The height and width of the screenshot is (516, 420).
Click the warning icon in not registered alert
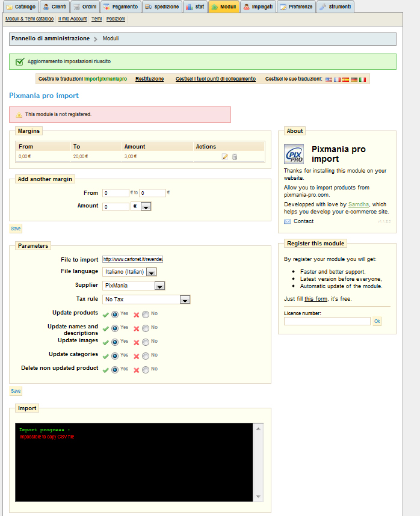click(19, 114)
